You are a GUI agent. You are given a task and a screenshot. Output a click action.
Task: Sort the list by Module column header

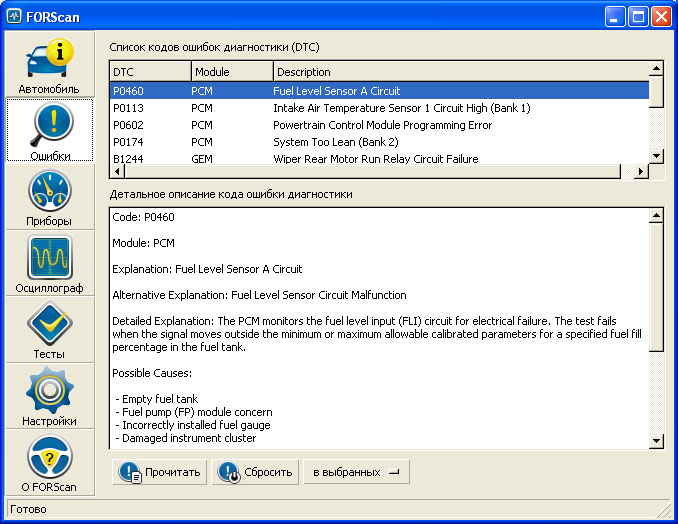[x=231, y=72]
